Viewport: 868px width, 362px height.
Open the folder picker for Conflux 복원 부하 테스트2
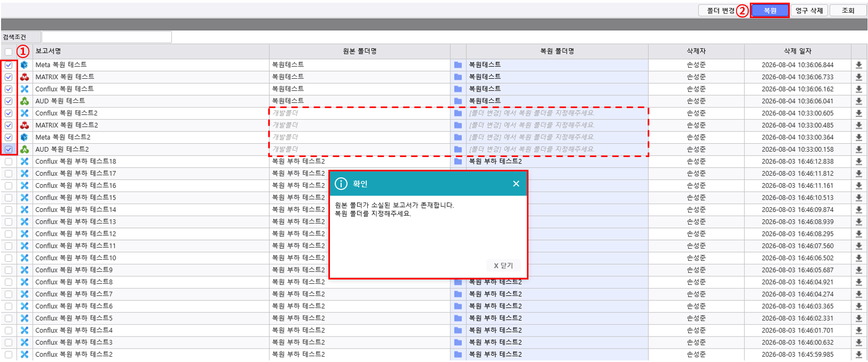tap(458, 355)
